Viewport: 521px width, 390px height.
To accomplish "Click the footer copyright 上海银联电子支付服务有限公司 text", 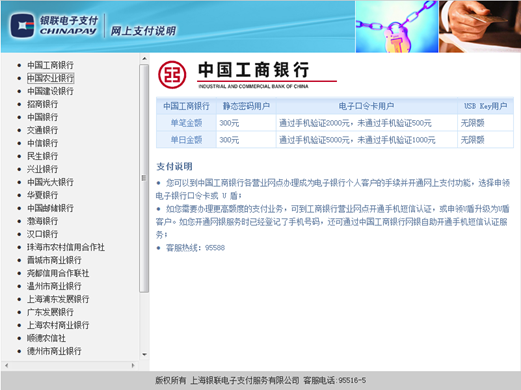I will pos(245,380).
